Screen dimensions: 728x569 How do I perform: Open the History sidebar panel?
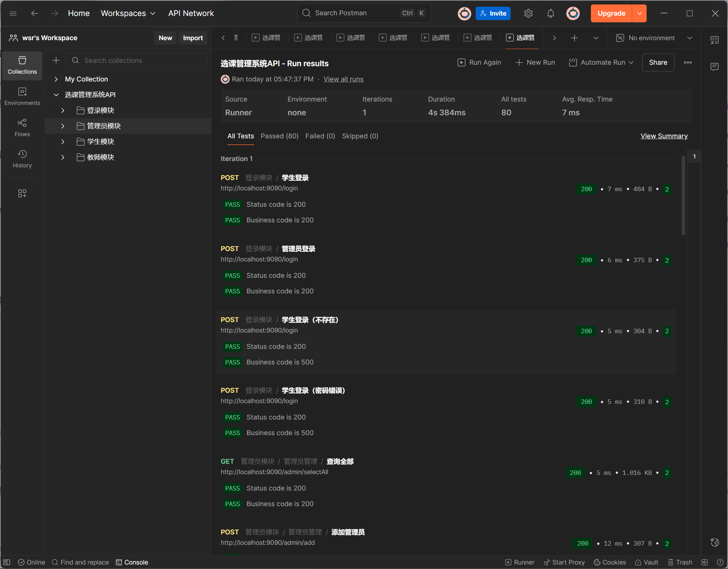(x=22, y=159)
